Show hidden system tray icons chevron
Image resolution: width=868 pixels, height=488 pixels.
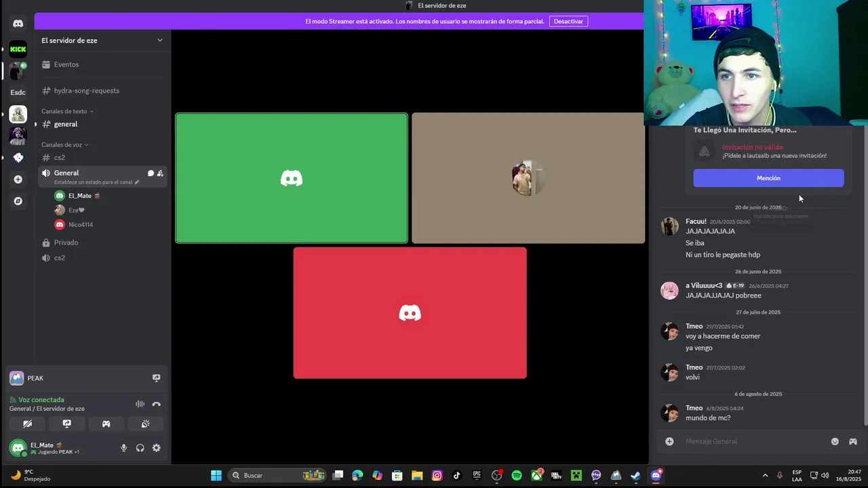[765, 475]
